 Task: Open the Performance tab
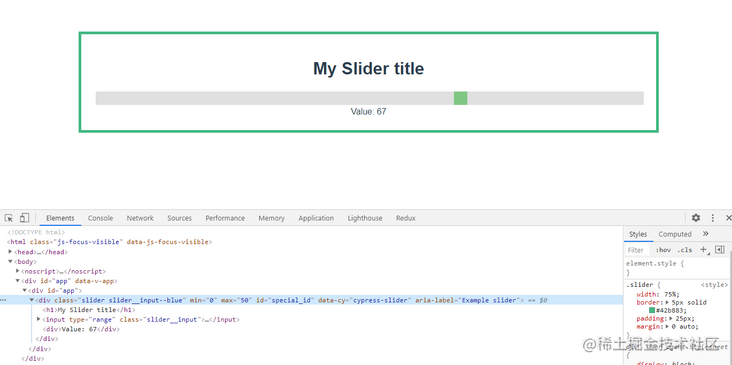[x=225, y=218]
